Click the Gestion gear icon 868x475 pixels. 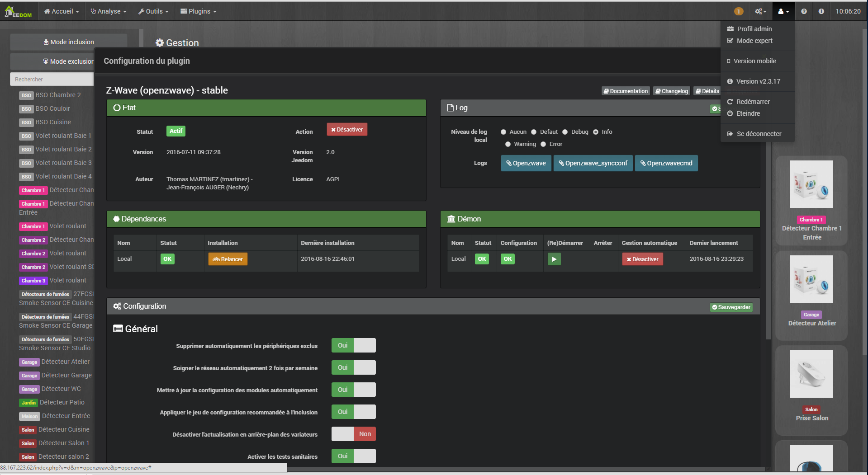point(159,43)
